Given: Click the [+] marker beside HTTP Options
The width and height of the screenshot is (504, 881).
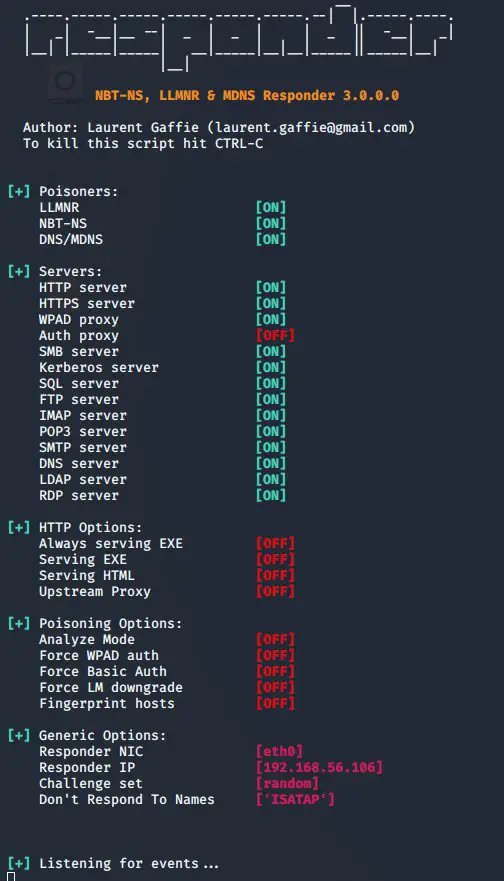Looking at the screenshot, I should (19, 528).
